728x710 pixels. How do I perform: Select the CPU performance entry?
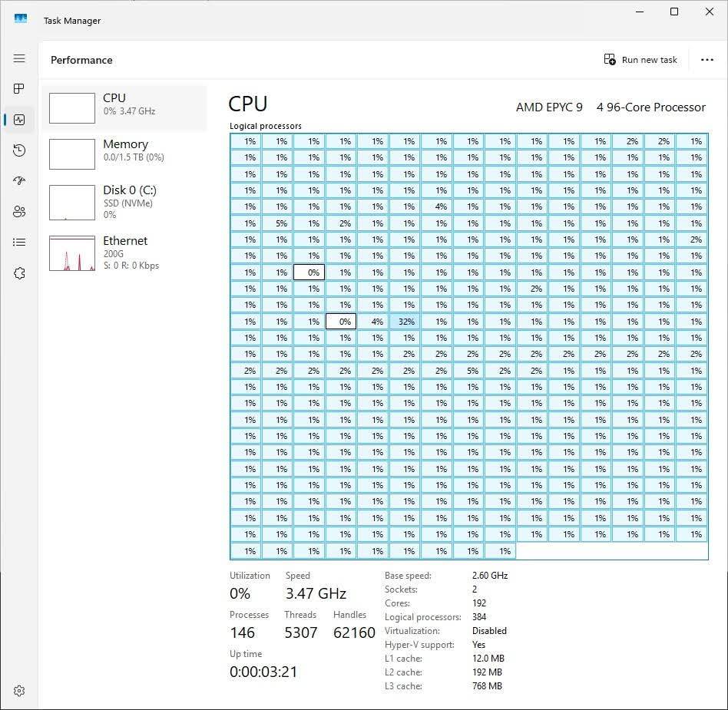(124, 108)
